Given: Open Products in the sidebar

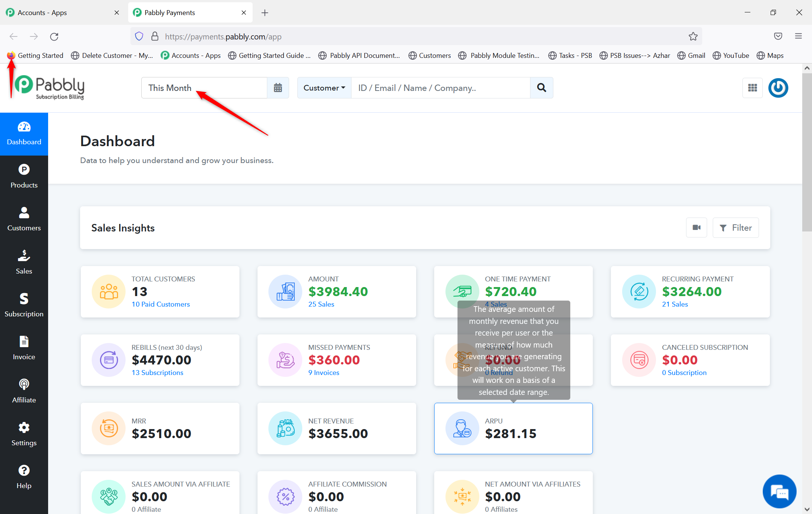Looking at the screenshot, I should [24, 177].
